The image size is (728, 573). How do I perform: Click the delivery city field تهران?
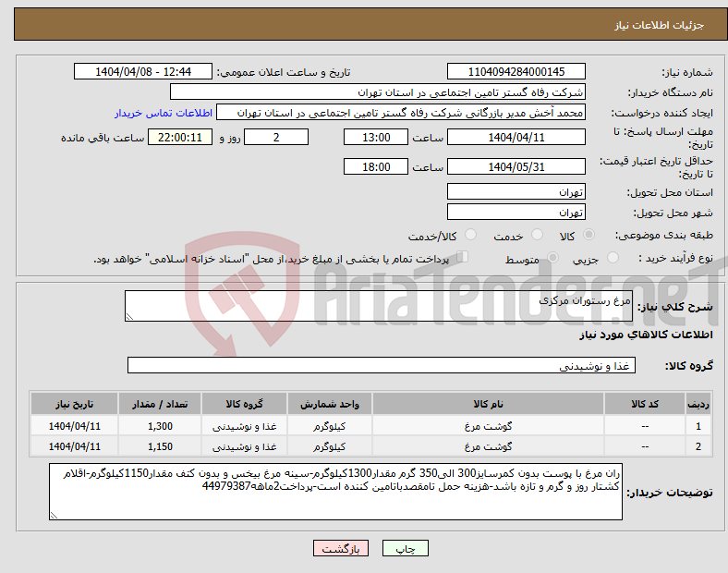(x=516, y=212)
